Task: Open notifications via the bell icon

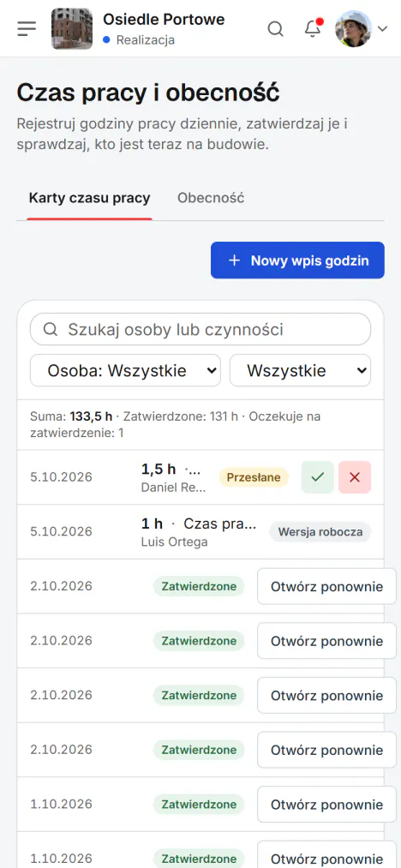Action: click(x=313, y=28)
